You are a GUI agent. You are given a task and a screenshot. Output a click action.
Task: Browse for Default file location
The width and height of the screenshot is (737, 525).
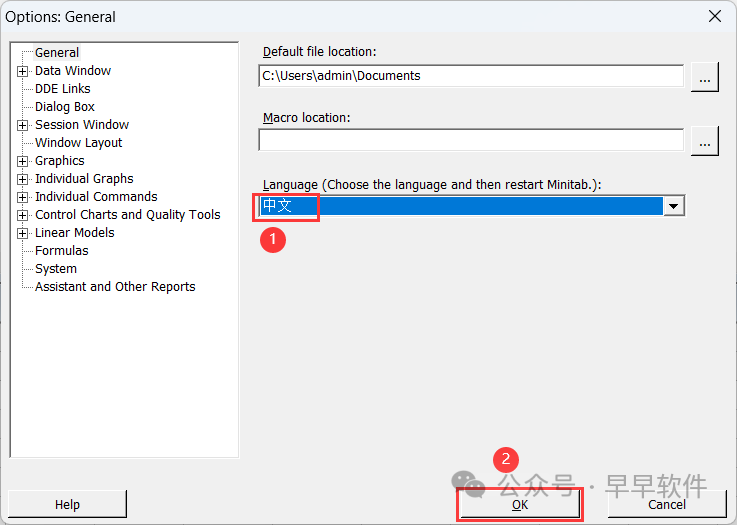pyautogui.click(x=705, y=77)
